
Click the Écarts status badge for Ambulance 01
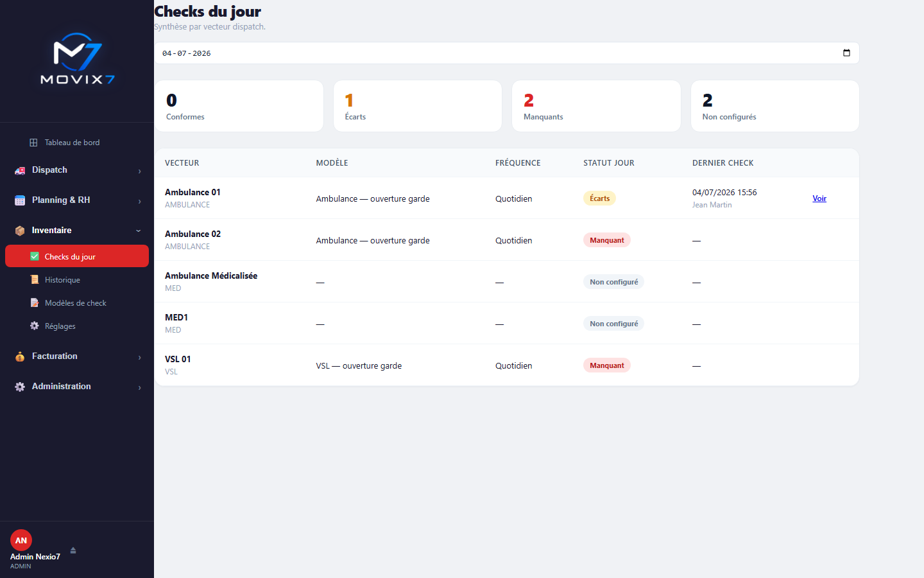click(x=599, y=198)
